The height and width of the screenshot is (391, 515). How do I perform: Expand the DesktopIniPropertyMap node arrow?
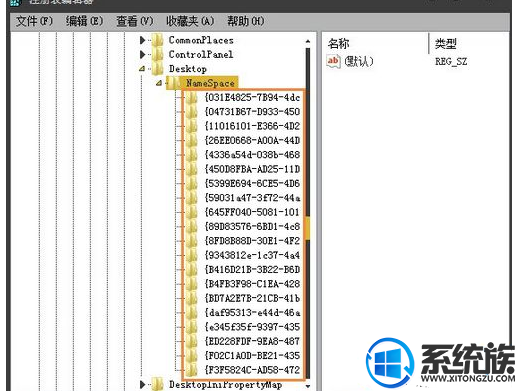tap(142, 384)
